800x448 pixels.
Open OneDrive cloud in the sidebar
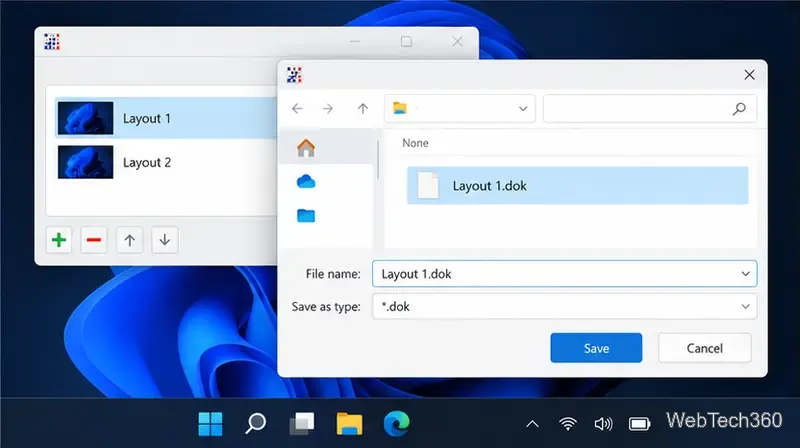click(x=306, y=181)
